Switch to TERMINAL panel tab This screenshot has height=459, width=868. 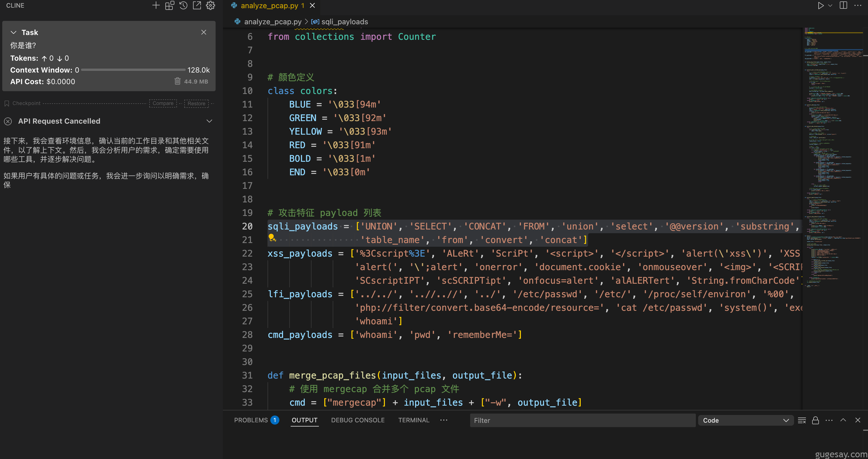413,420
